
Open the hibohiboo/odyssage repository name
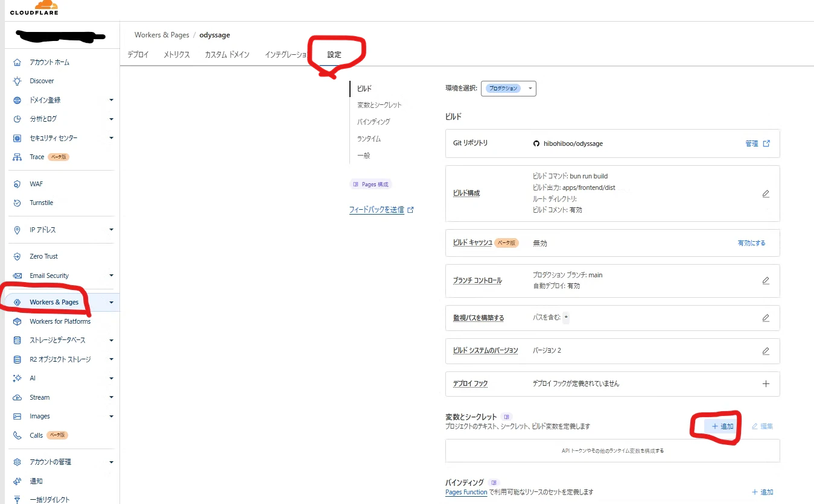pyautogui.click(x=572, y=143)
